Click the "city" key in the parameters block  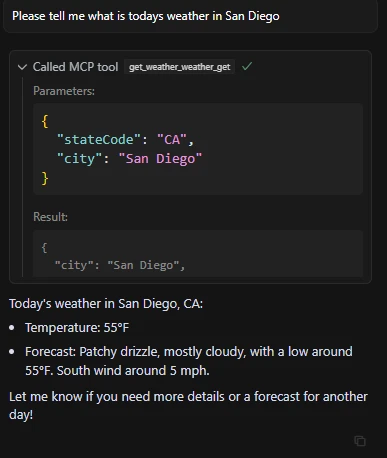[x=79, y=159]
